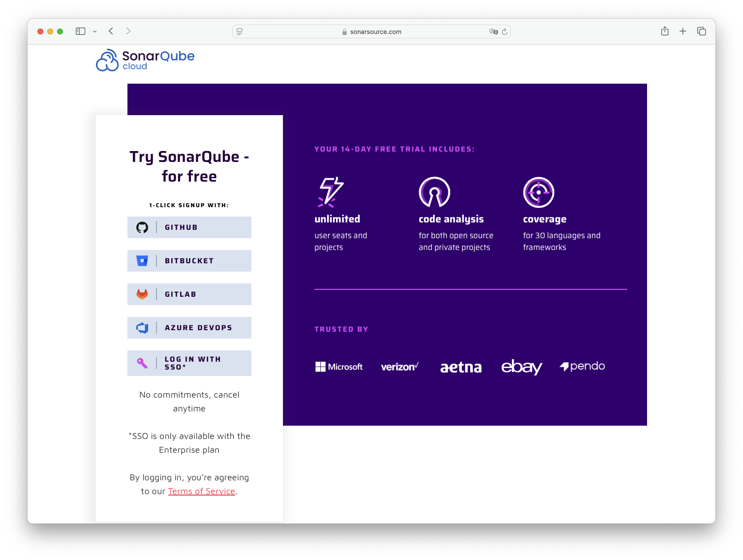Click the 'unlimited' feature title

pyautogui.click(x=338, y=219)
